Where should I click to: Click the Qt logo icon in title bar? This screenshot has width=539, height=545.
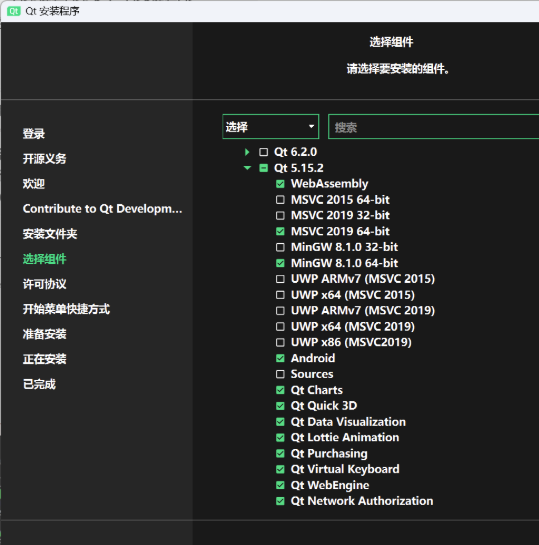click(x=14, y=11)
